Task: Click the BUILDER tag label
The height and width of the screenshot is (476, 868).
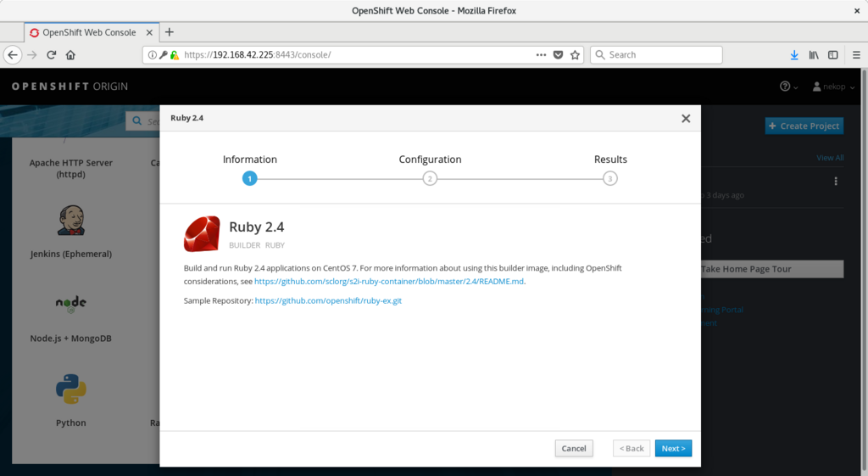Action: pos(245,245)
